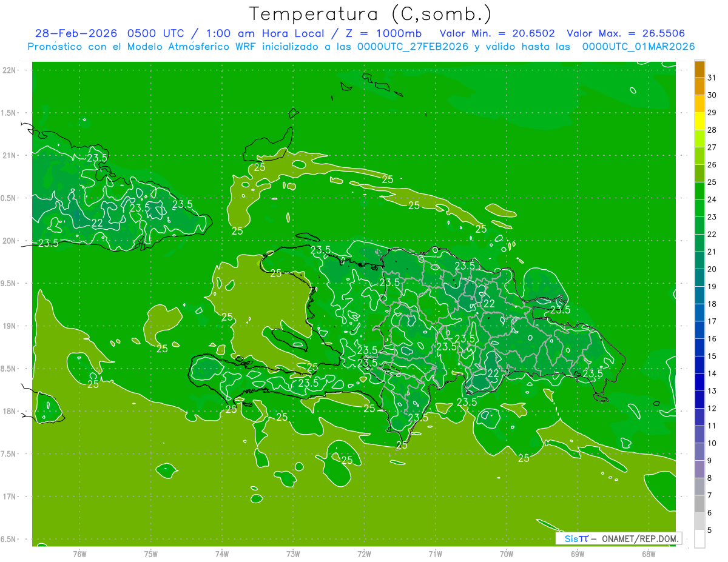
Task: Click the legend value '18'
Action: (x=712, y=304)
